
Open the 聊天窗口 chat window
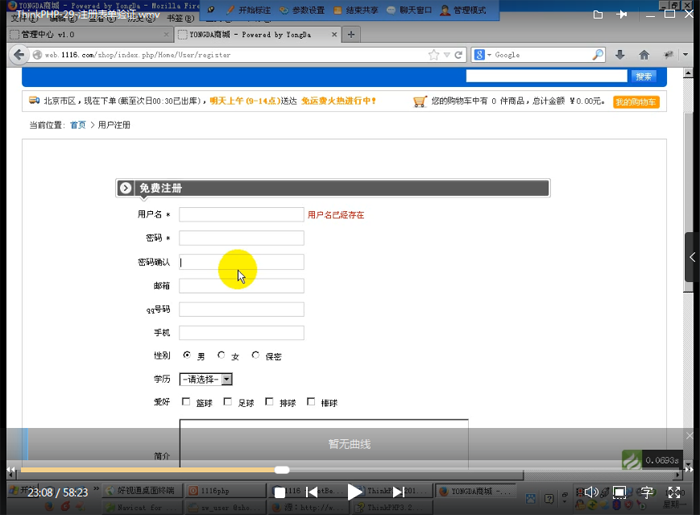tap(409, 10)
